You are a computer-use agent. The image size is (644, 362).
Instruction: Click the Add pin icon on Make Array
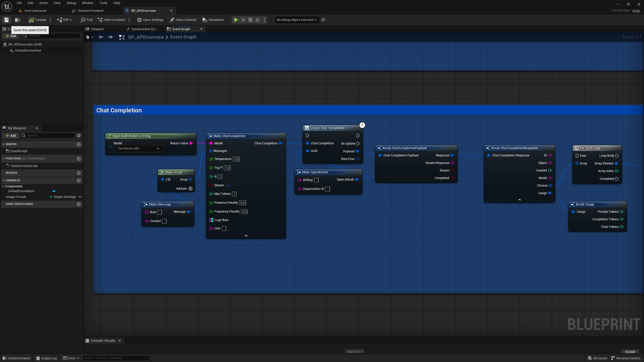coord(191,189)
